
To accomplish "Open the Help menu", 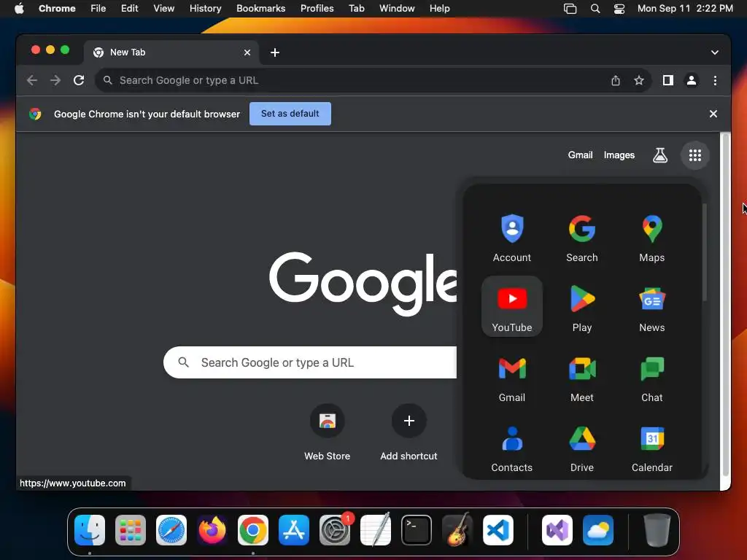I will point(439,9).
